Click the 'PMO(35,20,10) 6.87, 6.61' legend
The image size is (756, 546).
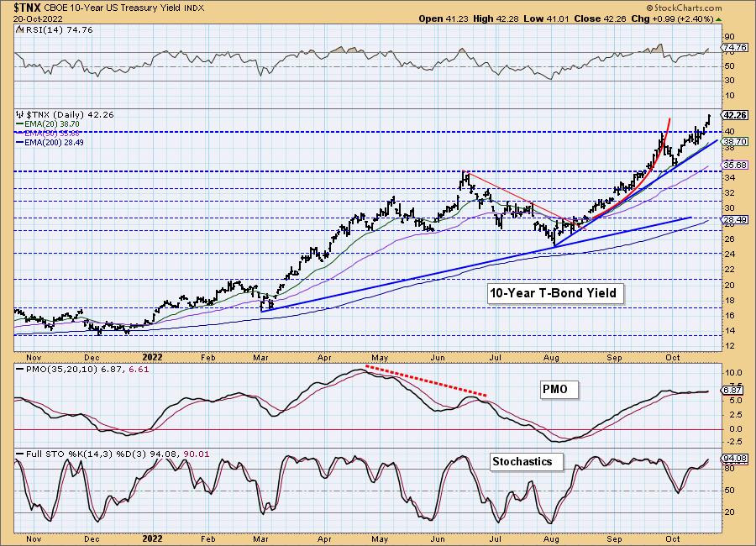point(83,370)
